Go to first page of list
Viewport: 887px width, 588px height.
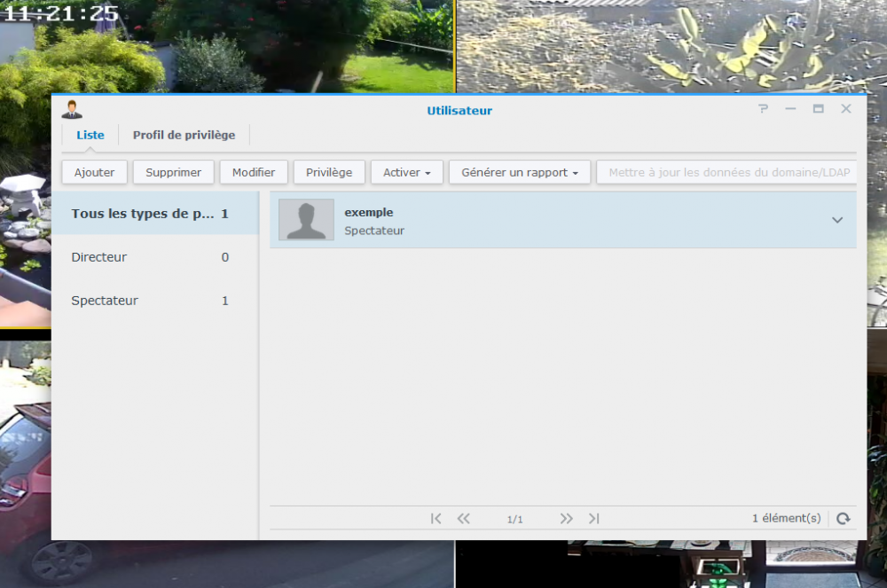tap(436, 519)
